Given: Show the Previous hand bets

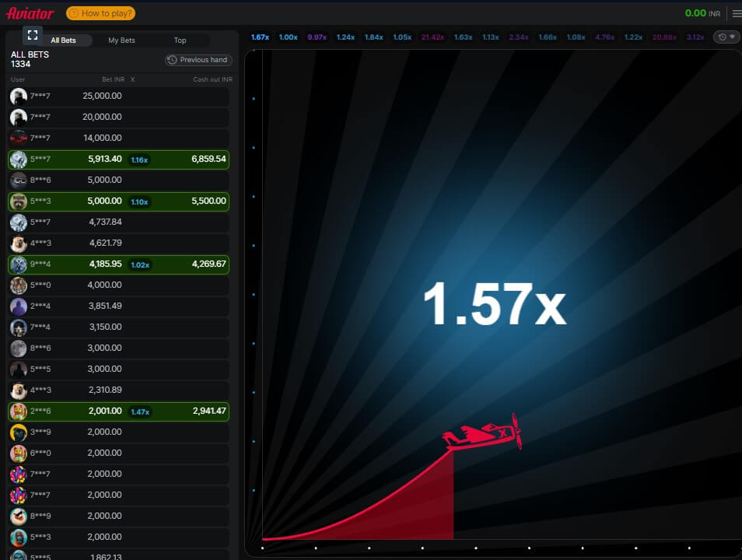Looking at the screenshot, I should 198,60.
